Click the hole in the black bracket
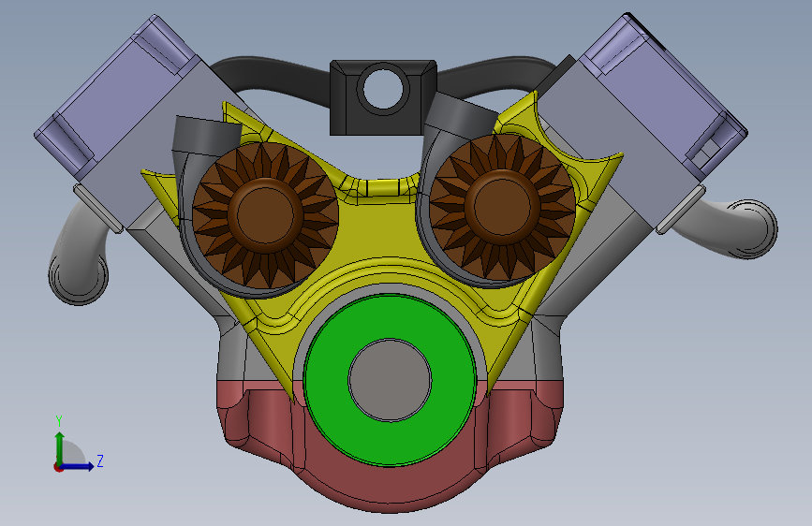The height and width of the screenshot is (526, 812). click(x=383, y=89)
